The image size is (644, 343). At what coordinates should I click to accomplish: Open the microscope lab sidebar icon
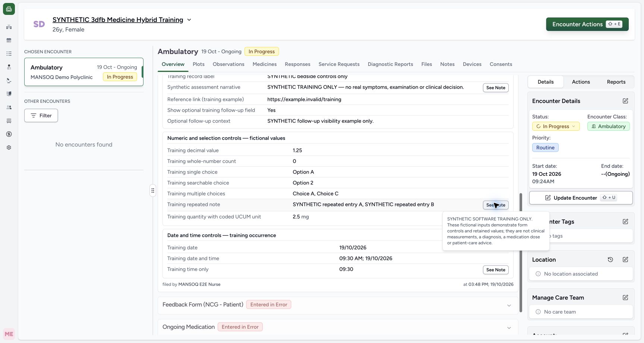coord(9,80)
